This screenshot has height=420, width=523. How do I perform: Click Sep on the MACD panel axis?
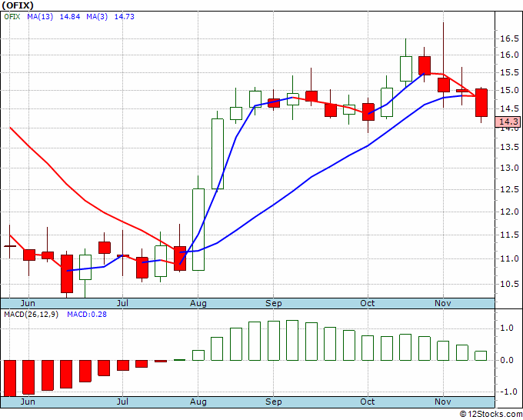coord(274,402)
